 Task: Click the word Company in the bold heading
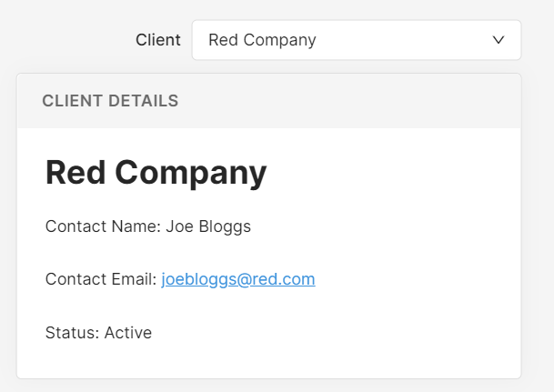tap(191, 174)
